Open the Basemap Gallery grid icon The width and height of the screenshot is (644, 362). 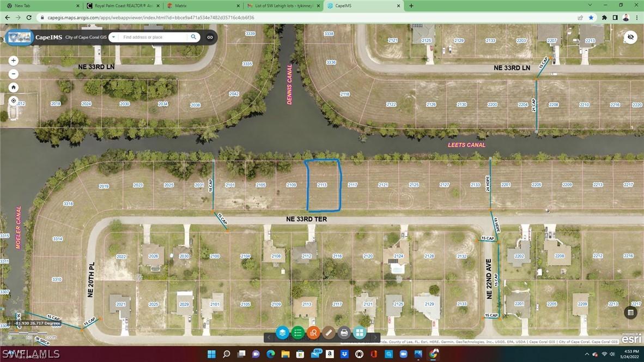[360, 333]
